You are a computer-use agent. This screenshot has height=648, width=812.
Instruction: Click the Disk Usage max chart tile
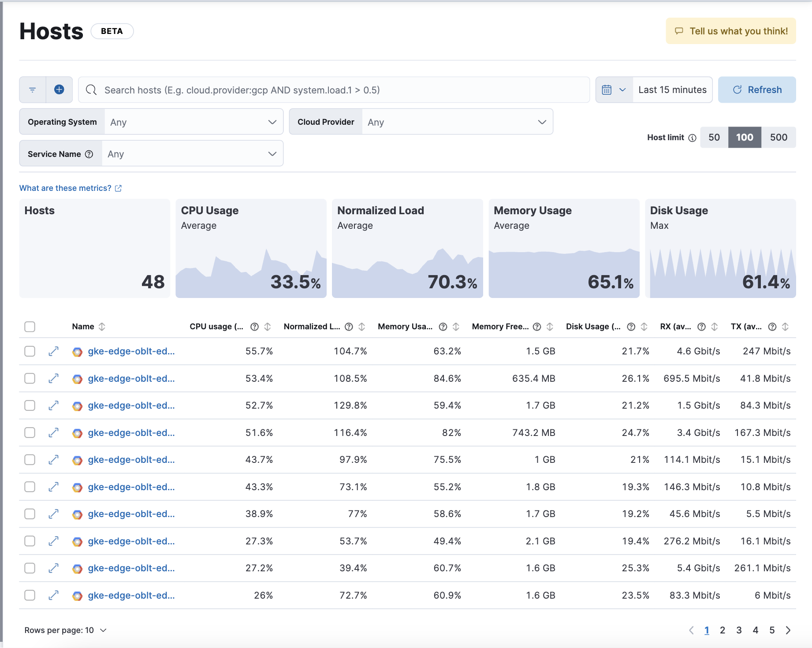pos(720,249)
